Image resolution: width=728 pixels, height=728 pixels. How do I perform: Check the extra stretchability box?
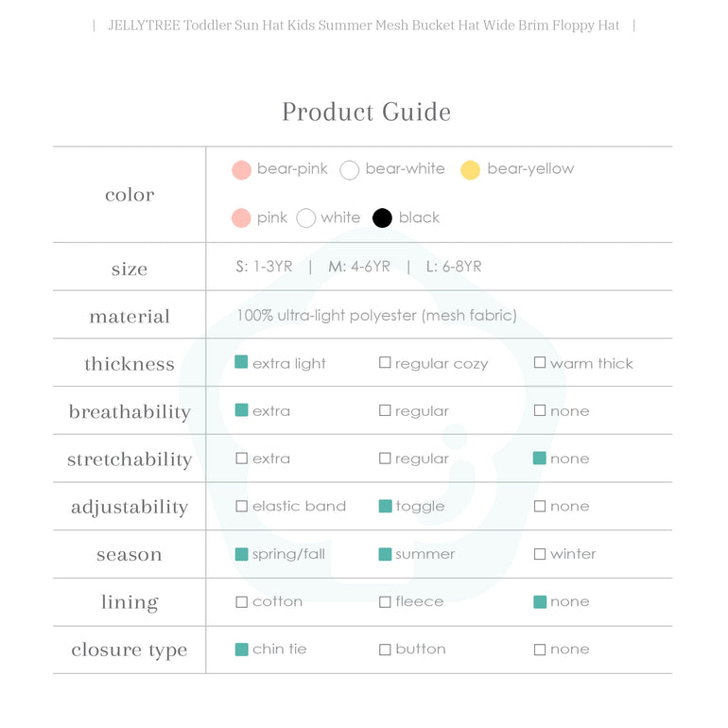tap(241, 459)
